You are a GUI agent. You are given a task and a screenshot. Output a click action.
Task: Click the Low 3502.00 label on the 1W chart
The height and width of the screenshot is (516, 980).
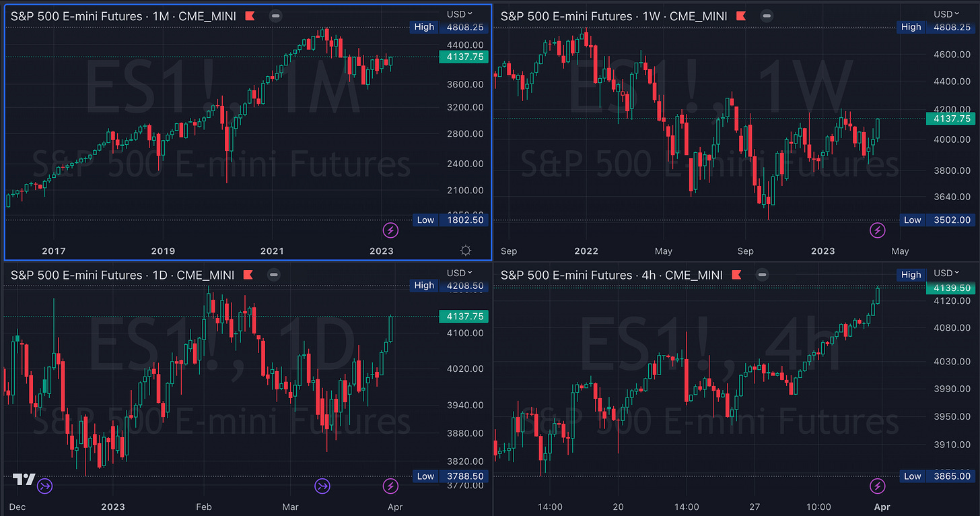(x=936, y=220)
